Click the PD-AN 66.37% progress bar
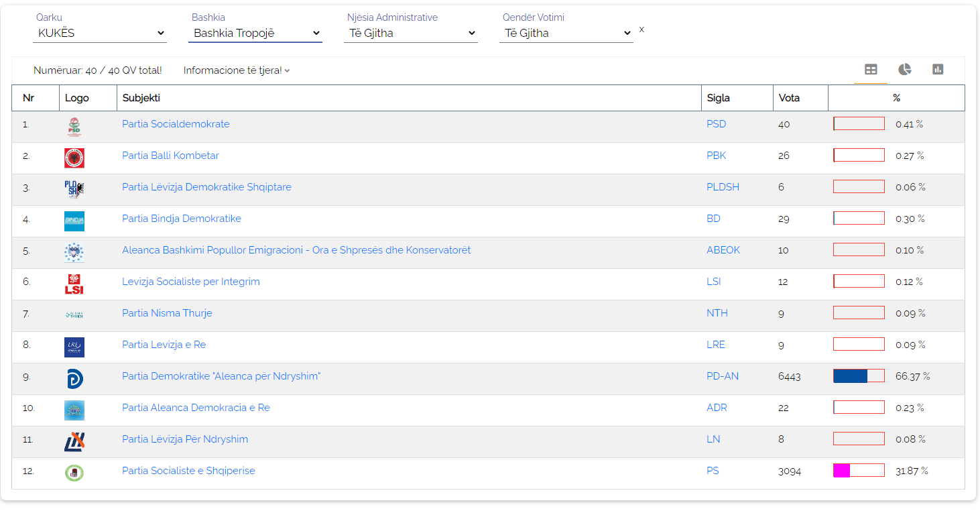 (859, 376)
